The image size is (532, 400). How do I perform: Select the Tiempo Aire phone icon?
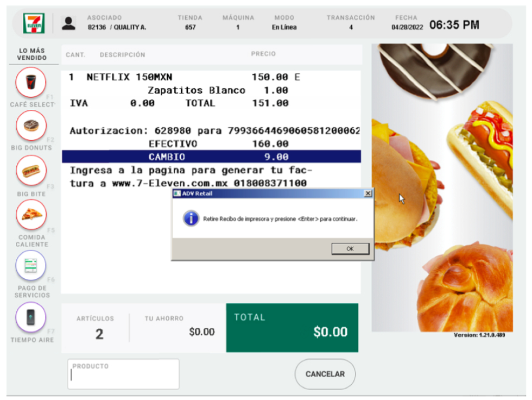pos(31,316)
